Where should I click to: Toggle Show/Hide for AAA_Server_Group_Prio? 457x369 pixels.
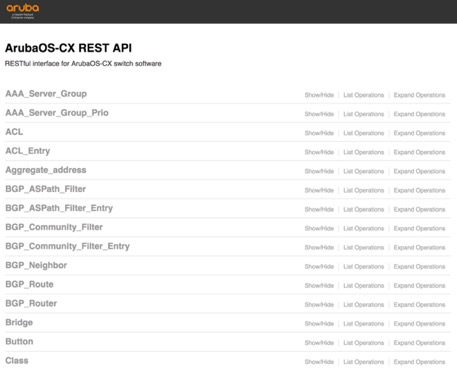(x=319, y=114)
